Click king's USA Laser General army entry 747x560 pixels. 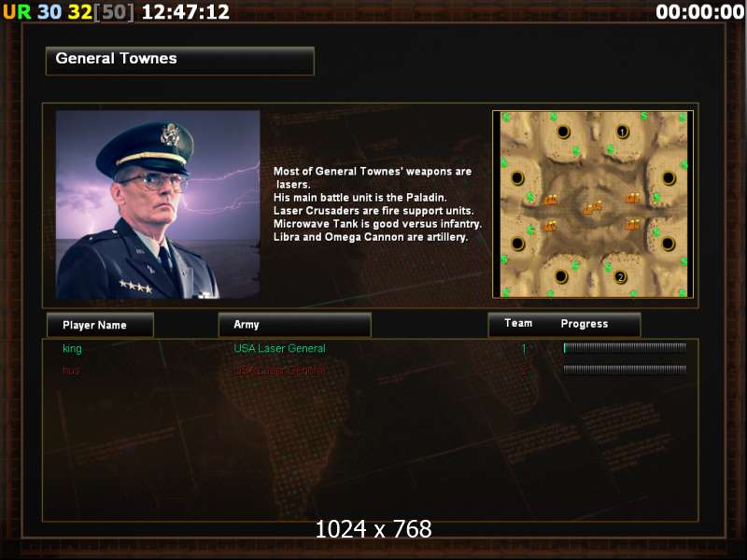(x=279, y=348)
